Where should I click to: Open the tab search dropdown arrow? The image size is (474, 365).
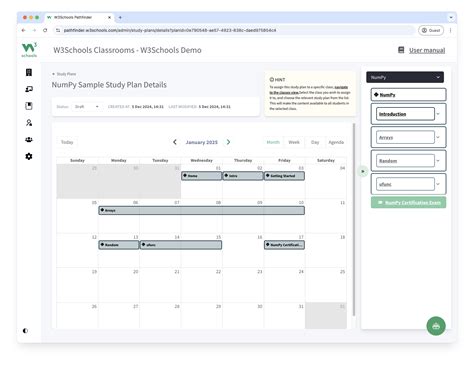451,17
